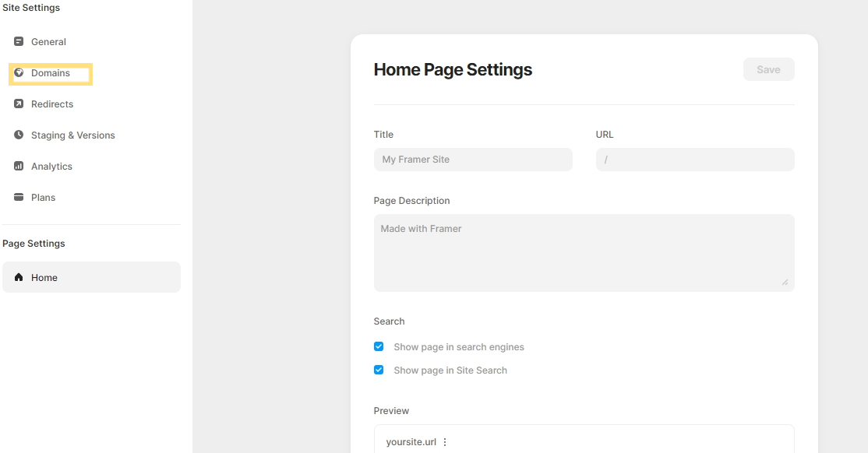
Task: Untick the box for Show page in search engines
Action: [379, 347]
